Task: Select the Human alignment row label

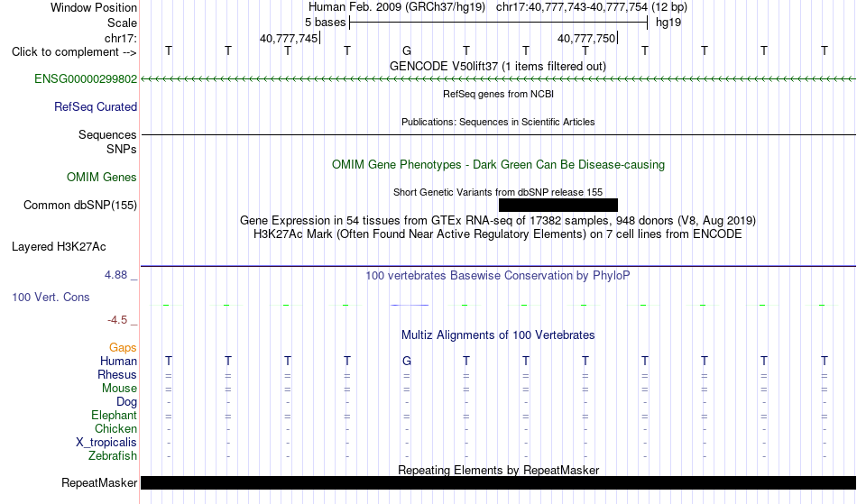Action: pyautogui.click(x=118, y=361)
